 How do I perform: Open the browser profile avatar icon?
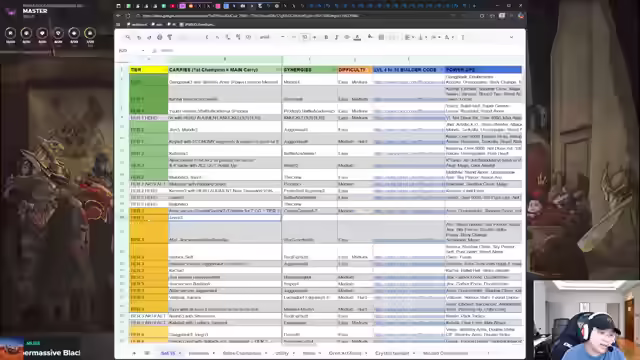pyautogui.click(x=521, y=16)
